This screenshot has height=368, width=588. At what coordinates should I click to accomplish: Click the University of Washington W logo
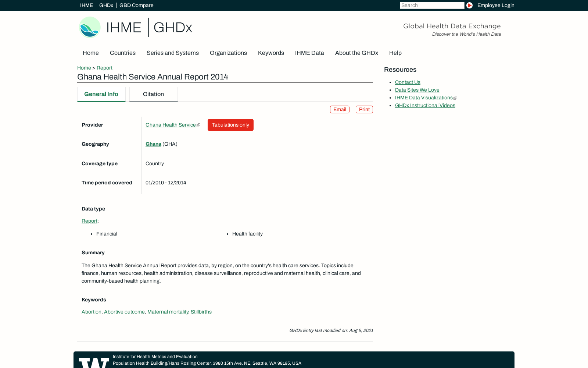[94, 362]
